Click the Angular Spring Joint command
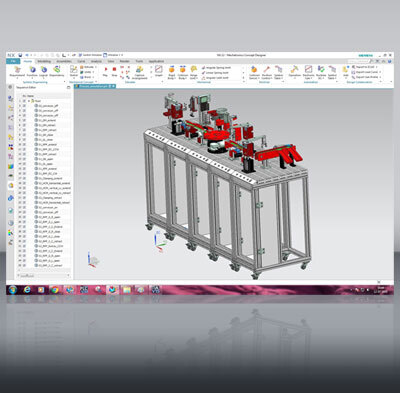 tap(216, 68)
